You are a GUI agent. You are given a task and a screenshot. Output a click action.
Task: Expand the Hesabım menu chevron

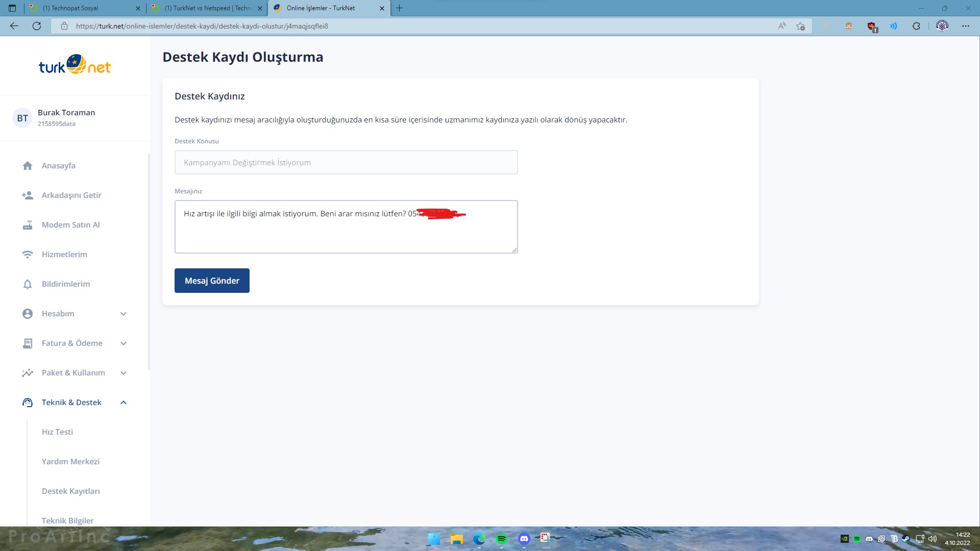tap(123, 314)
